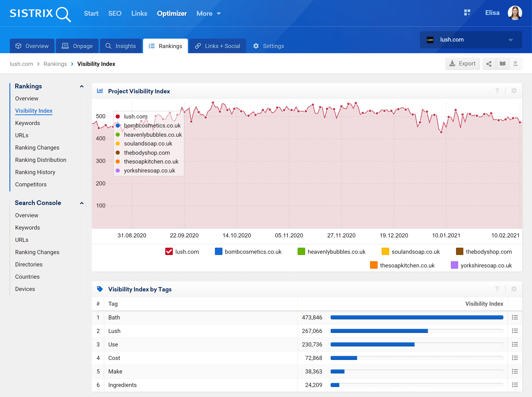Switch to the Onpage tab
This screenshot has height=397, width=532.
coord(77,46)
